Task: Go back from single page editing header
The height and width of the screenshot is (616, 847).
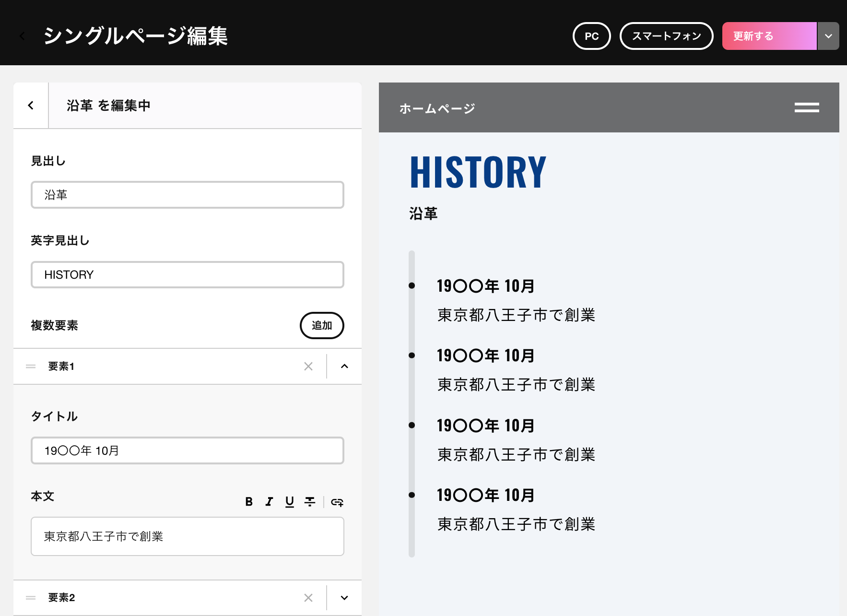Action: click(x=22, y=36)
